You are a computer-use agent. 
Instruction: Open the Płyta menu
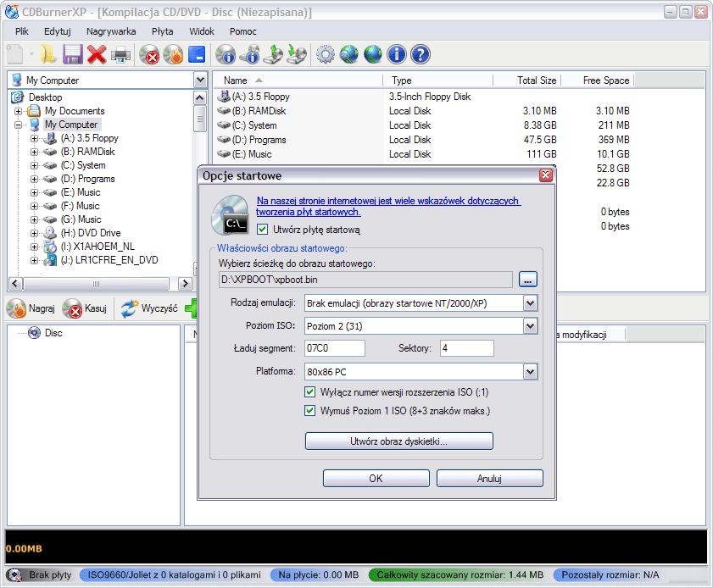tap(162, 31)
